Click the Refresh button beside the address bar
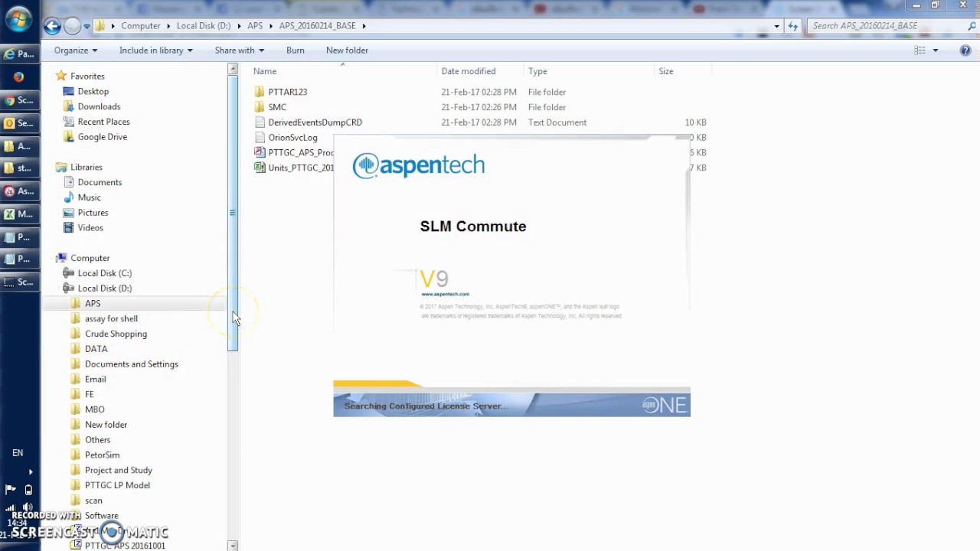This screenshot has width=980, height=551. 793,26
